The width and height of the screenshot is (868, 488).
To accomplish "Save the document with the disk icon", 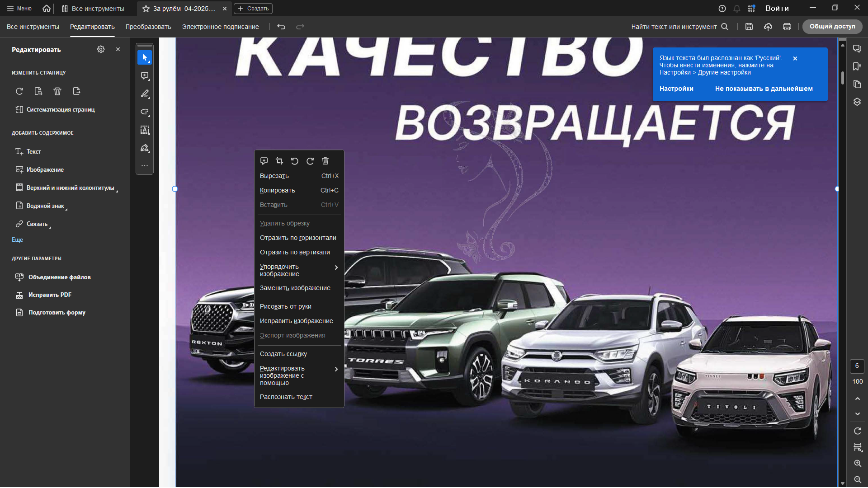I will [x=749, y=27].
